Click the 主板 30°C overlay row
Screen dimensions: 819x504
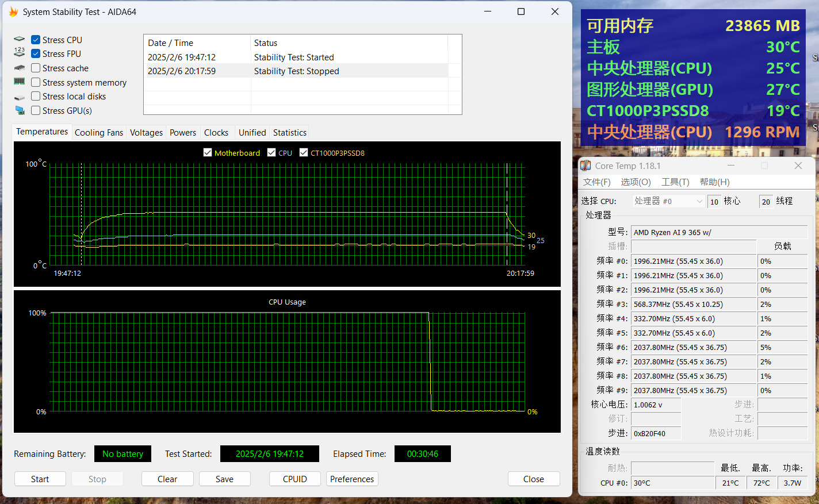[693, 47]
